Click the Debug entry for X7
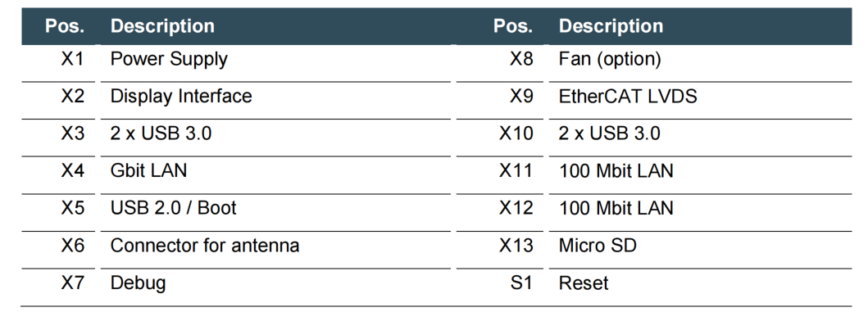The width and height of the screenshot is (868, 312). coord(138,283)
